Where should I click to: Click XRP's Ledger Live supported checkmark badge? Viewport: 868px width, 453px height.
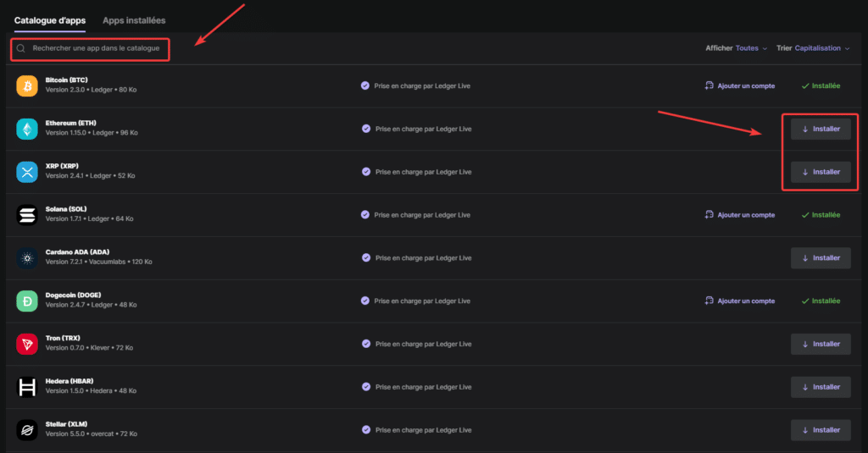366,172
